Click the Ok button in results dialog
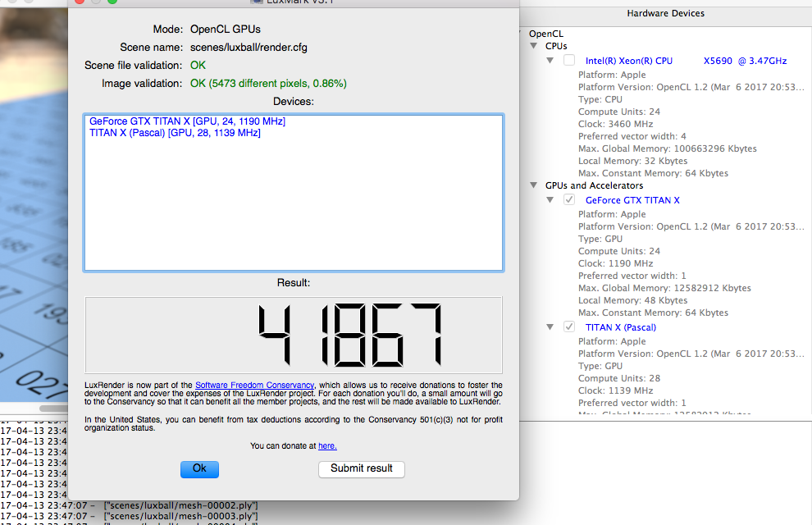The height and width of the screenshot is (525, 812). (x=199, y=469)
